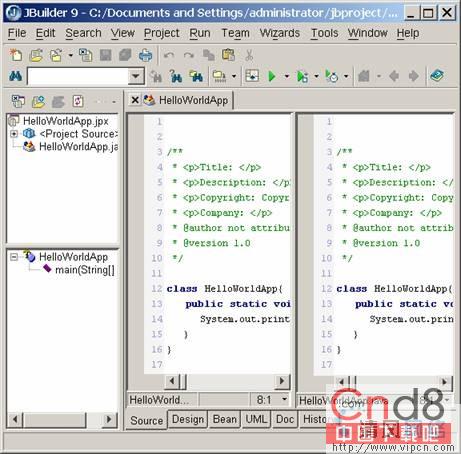Screen dimensions: 461x454
Task: Click the Cut scissors icon
Action: click(x=249, y=55)
